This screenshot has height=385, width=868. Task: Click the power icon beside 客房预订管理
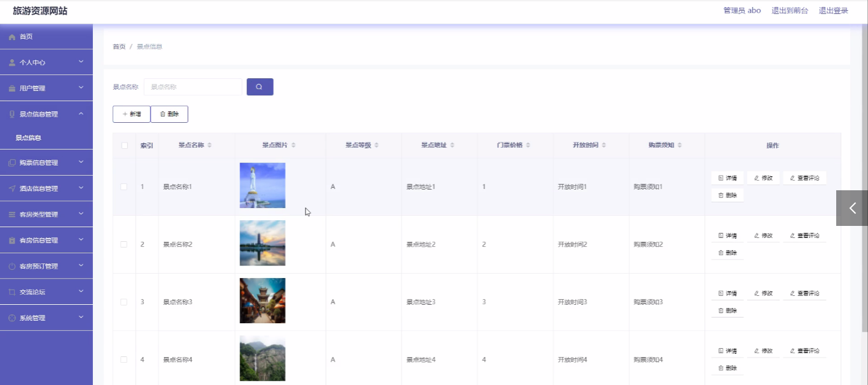(12, 267)
